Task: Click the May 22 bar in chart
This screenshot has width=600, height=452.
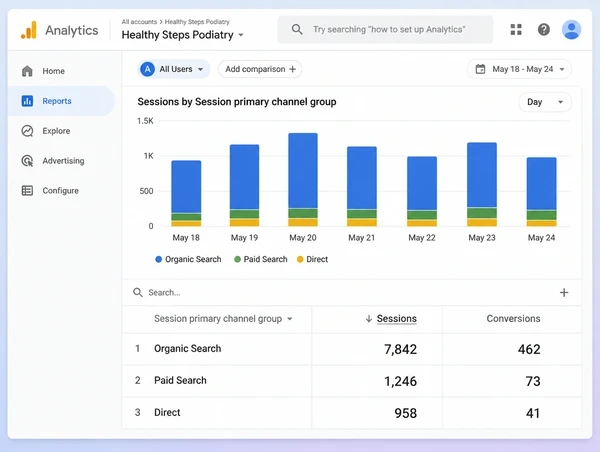Action: click(422, 191)
